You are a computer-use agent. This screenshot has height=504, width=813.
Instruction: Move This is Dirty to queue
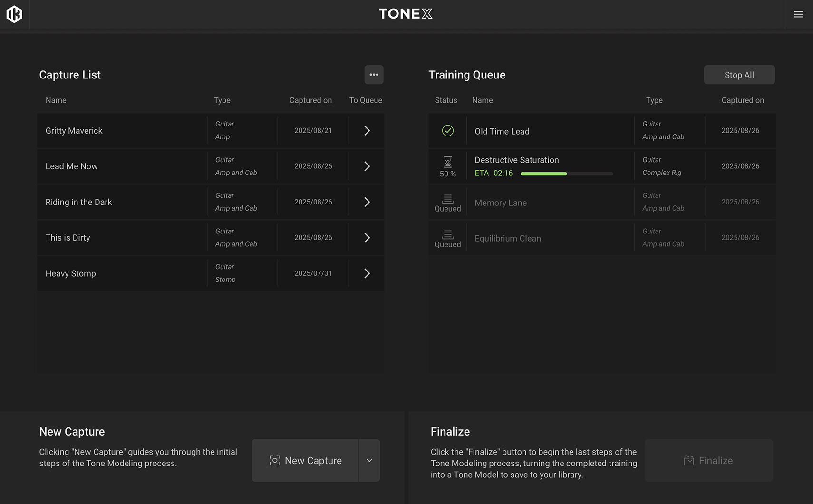coord(367,238)
